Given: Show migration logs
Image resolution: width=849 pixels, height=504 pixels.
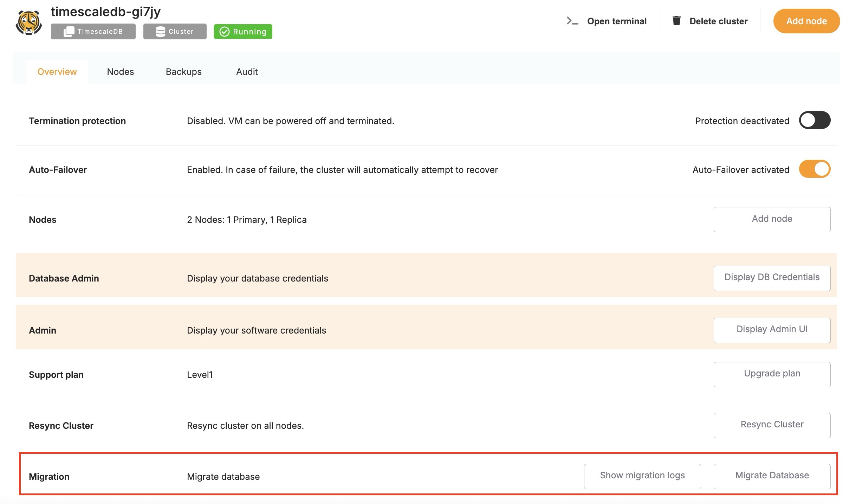Looking at the screenshot, I should [x=642, y=476].
